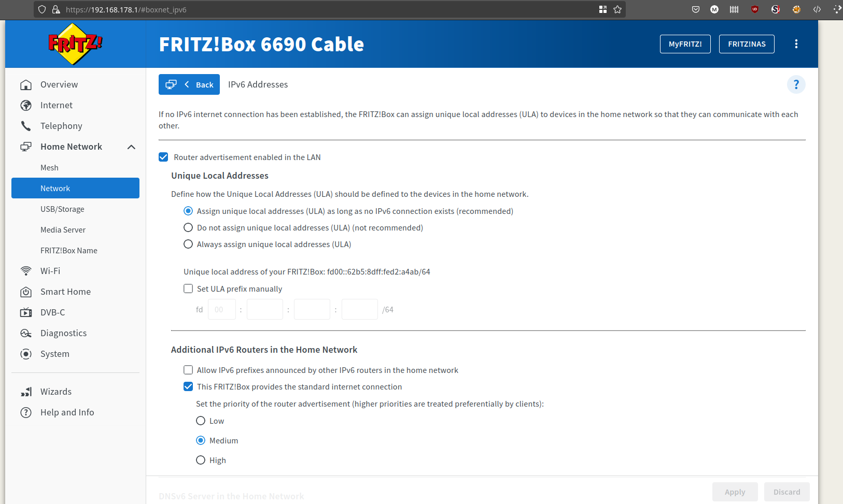This screenshot has width=843, height=504.
Task: Toggle This FRITZ!Box provides standard internet connection
Action: coord(188,386)
